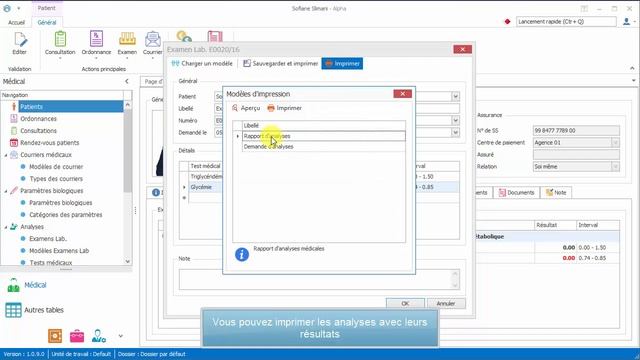640x360 pixels.
Task: Open Types des courriers item
Action: [56, 179]
